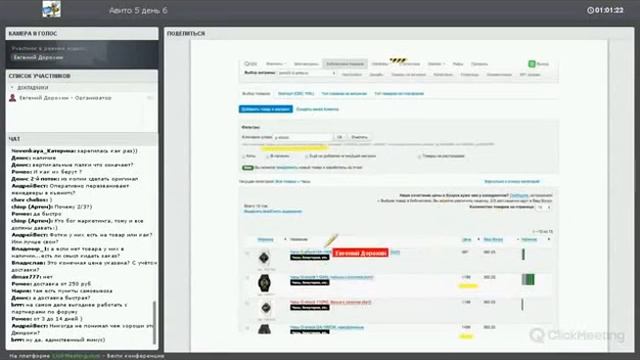The image size is (640, 360).
Task: Open the items-per-page dropdown
Action: coord(543,207)
